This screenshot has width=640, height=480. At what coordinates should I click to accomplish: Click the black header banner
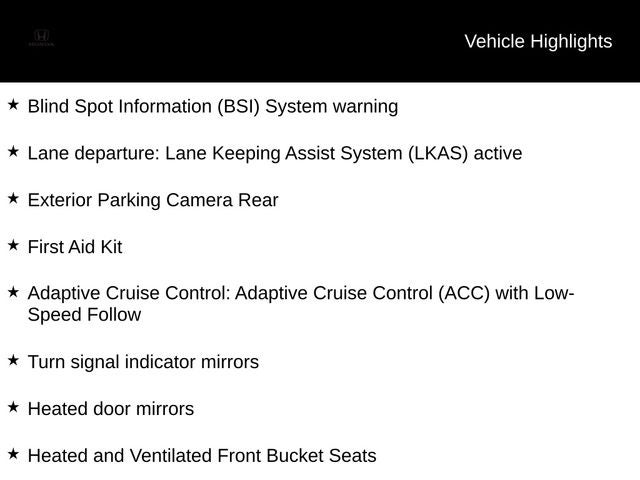[320, 41]
